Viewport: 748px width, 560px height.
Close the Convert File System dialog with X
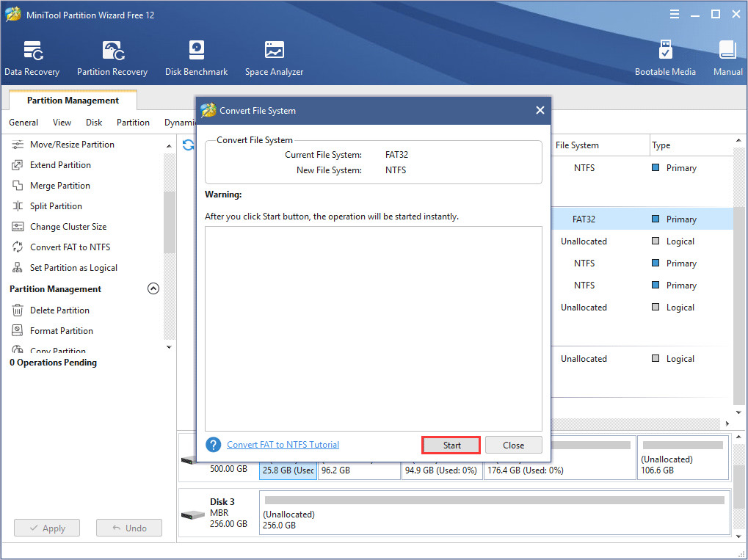(540, 110)
